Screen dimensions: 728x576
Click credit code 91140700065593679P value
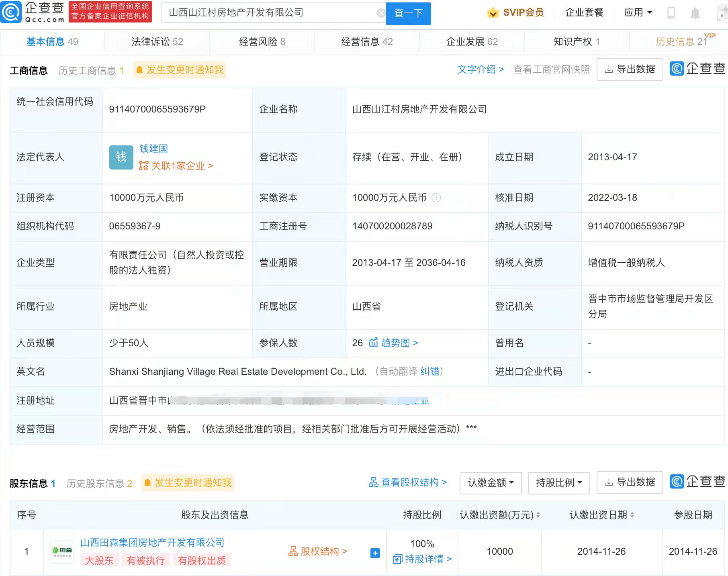click(157, 109)
